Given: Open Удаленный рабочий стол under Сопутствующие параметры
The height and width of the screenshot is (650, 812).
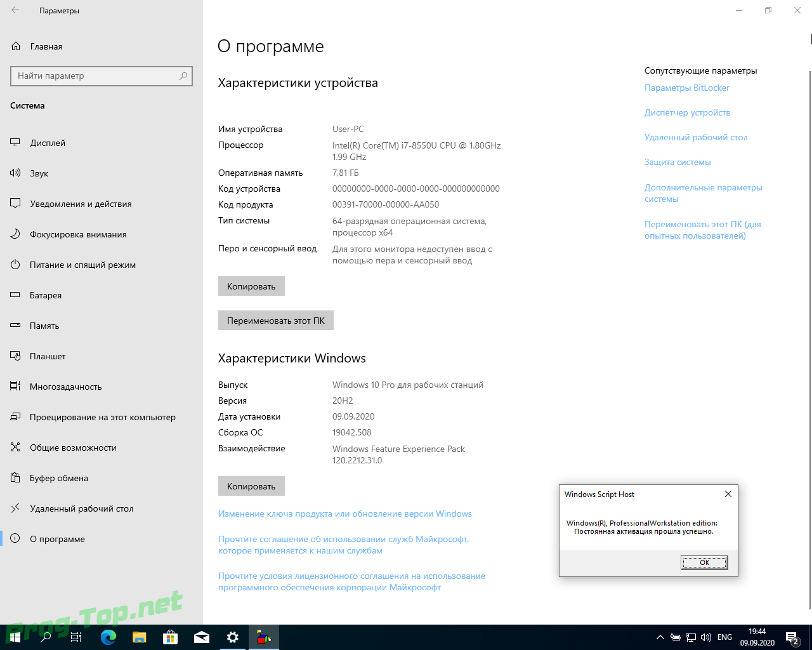Looking at the screenshot, I should click(696, 138).
